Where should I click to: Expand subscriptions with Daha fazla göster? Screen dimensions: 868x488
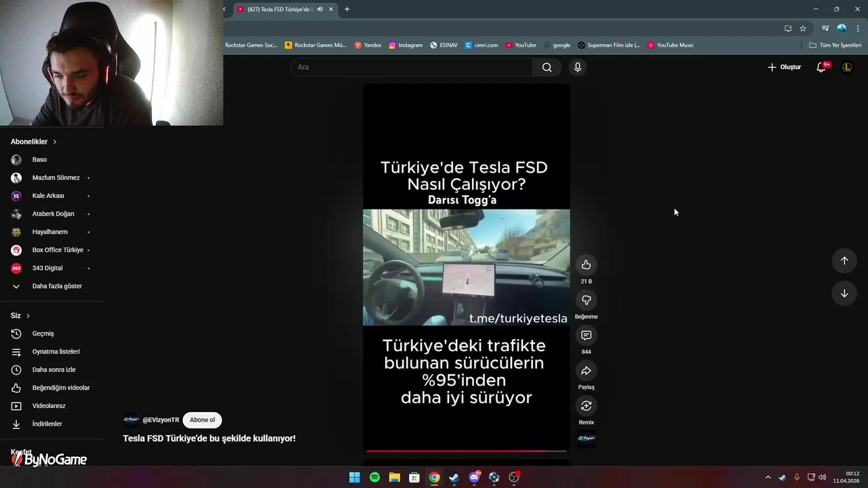coord(52,286)
